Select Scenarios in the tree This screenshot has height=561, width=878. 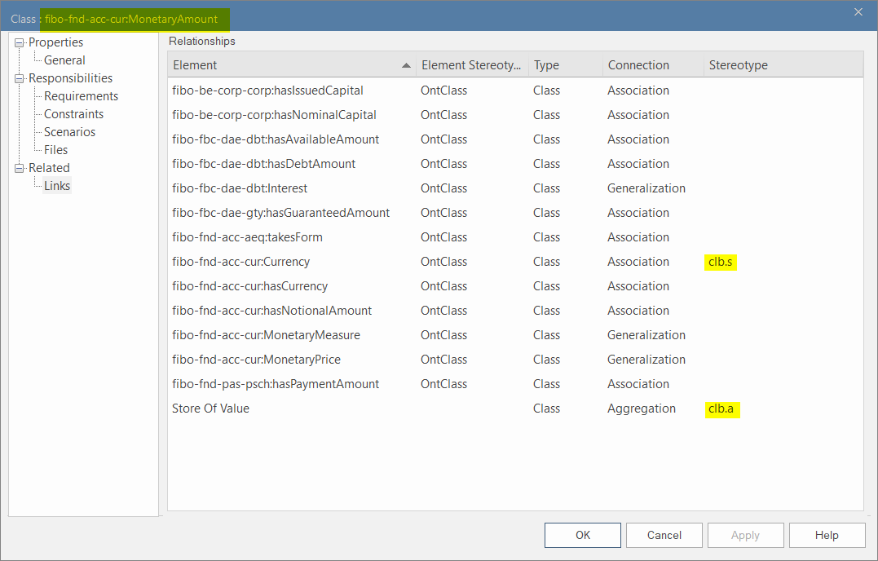[69, 132]
